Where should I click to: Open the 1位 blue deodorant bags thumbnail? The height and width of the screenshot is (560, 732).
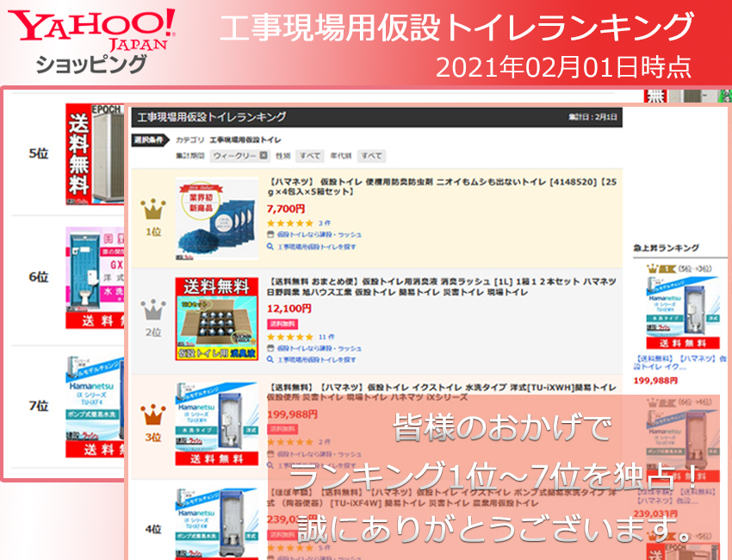point(217,219)
